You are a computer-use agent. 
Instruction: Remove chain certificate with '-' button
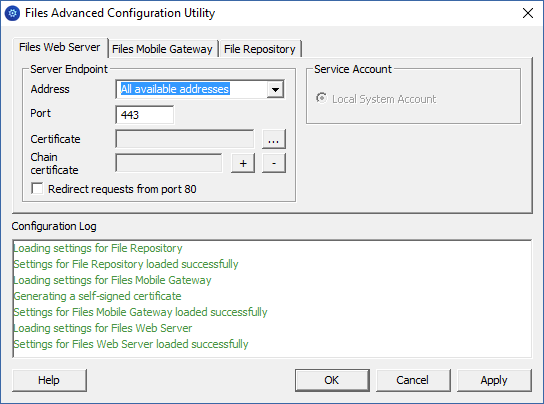[x=274, y=163]
